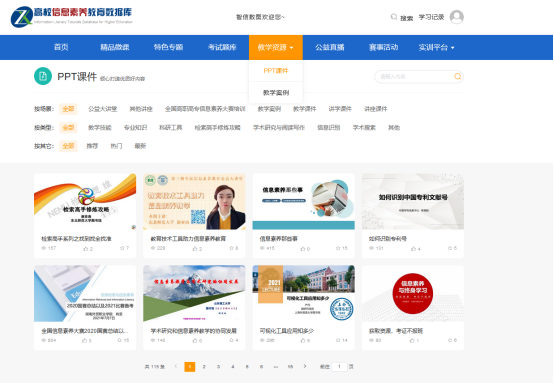This screenshot has height=384, width=554.
Task: Click the green PPT课件 document icon
Action: pos(43,76)
